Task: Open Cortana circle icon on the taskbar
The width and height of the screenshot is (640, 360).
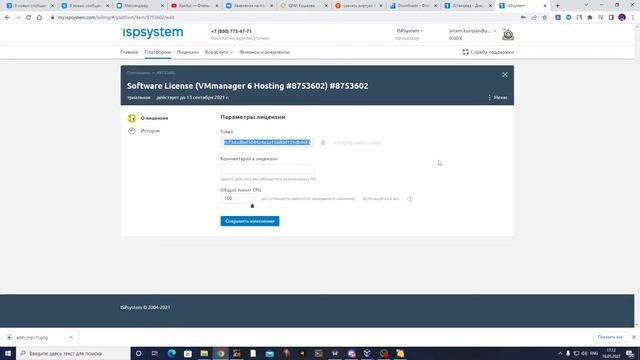Action: [x=138, y=353]
